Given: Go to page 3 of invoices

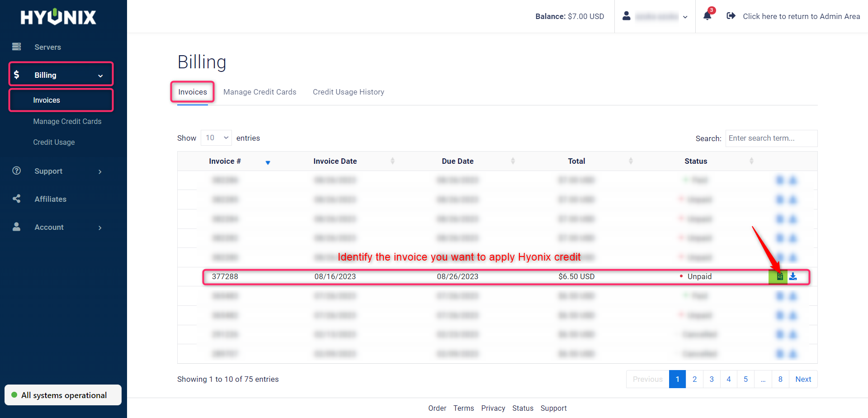Looking at the screenshot, I should coord(712,379).
